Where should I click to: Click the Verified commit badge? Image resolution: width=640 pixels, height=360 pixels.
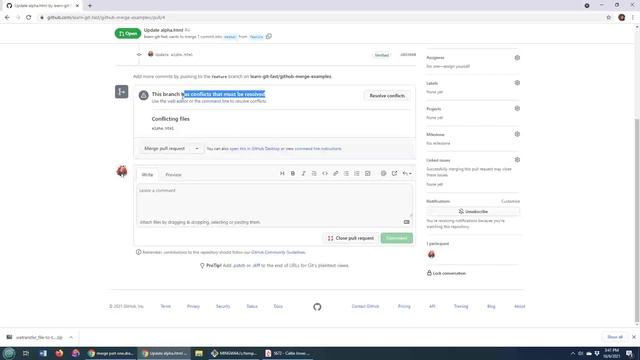(x=382, y=55)
